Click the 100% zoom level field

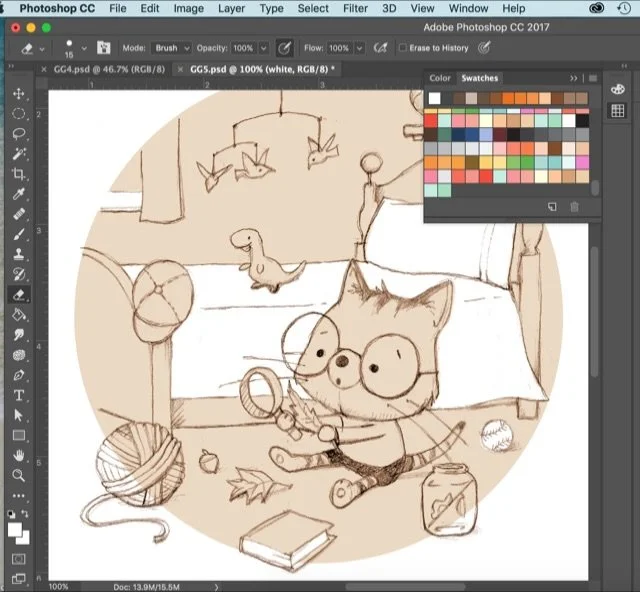tap(58, 587)
